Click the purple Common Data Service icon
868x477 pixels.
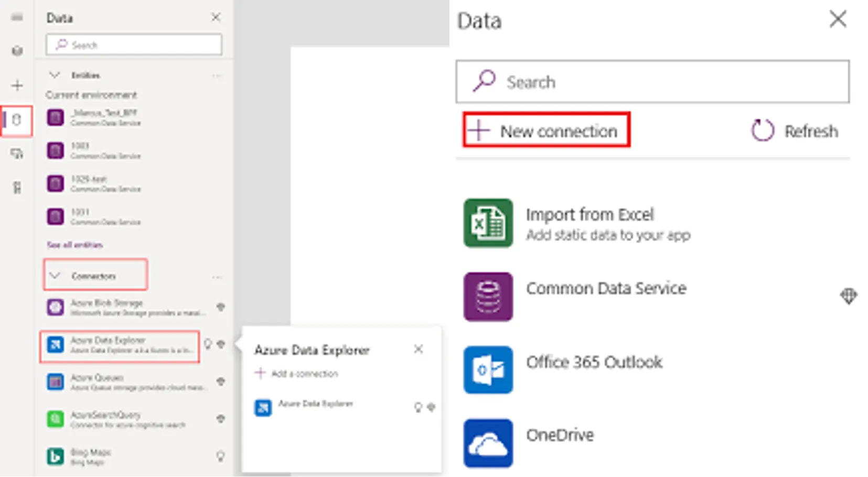coord(488,297)
